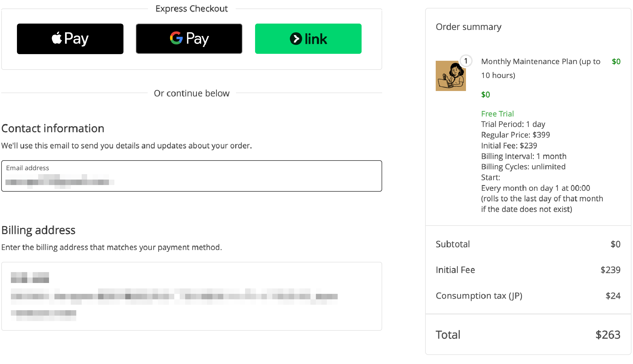Screen dimensions: 633x364
Task: Click the Order summary heading
Action: click(468, 27)
